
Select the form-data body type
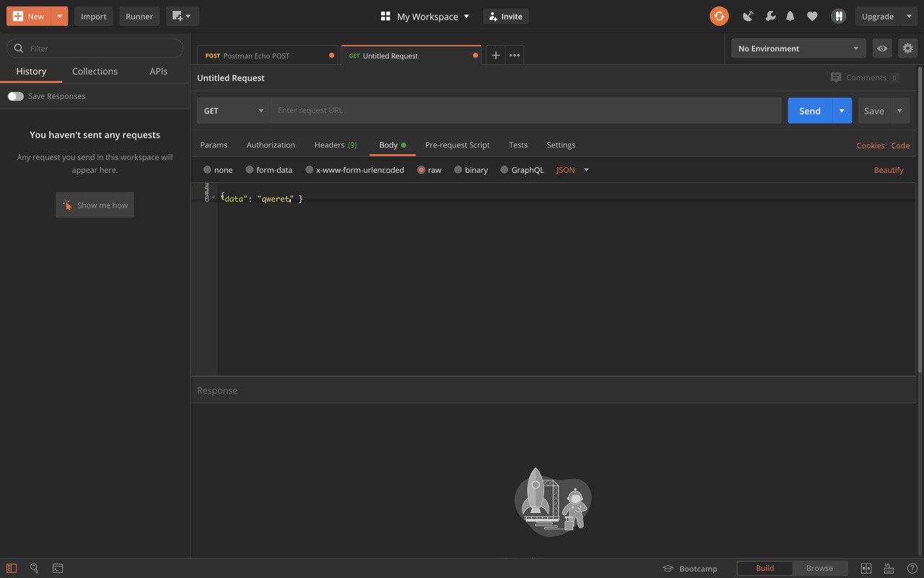click(x=250, y=170)
